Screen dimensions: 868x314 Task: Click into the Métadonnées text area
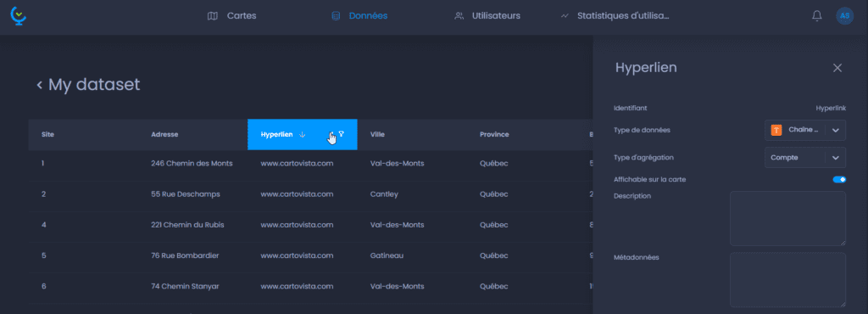[787, 280]
